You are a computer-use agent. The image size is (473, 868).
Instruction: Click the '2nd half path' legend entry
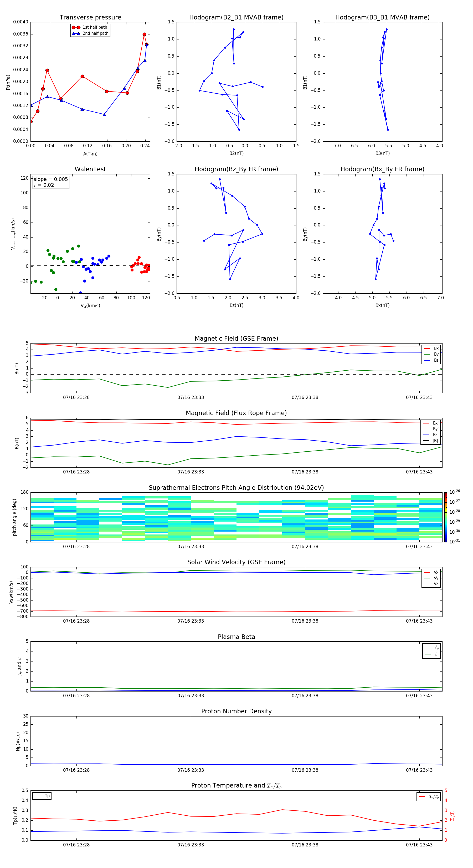(x=90, y=33)
